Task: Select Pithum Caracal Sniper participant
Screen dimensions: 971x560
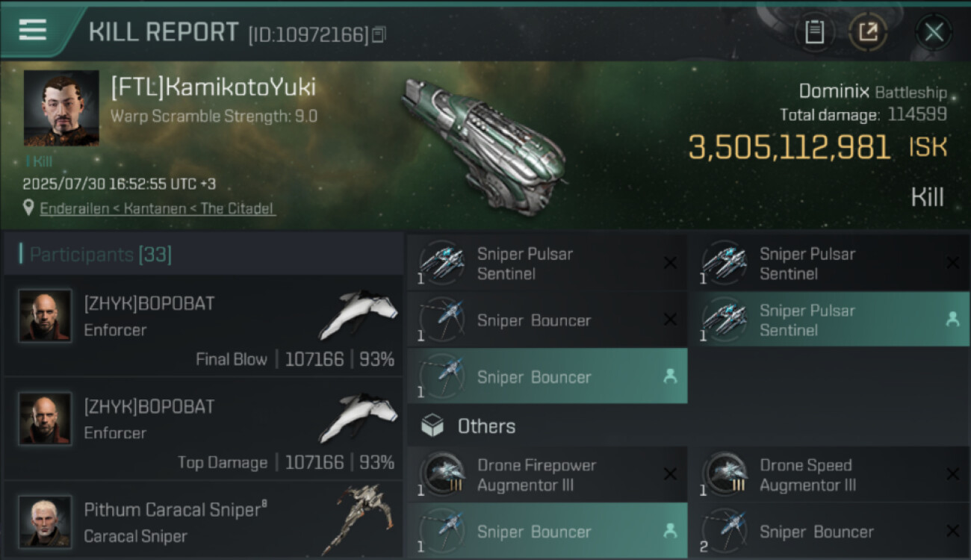Action: [203, 521]
